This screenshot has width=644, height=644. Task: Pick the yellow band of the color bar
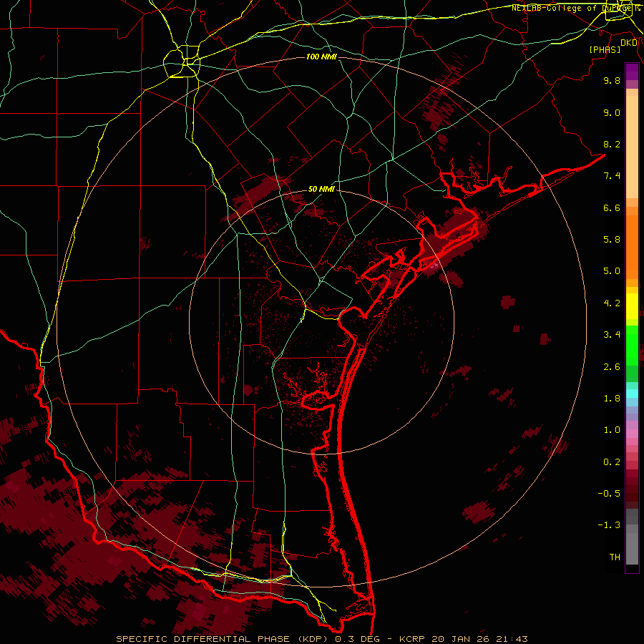632,306
